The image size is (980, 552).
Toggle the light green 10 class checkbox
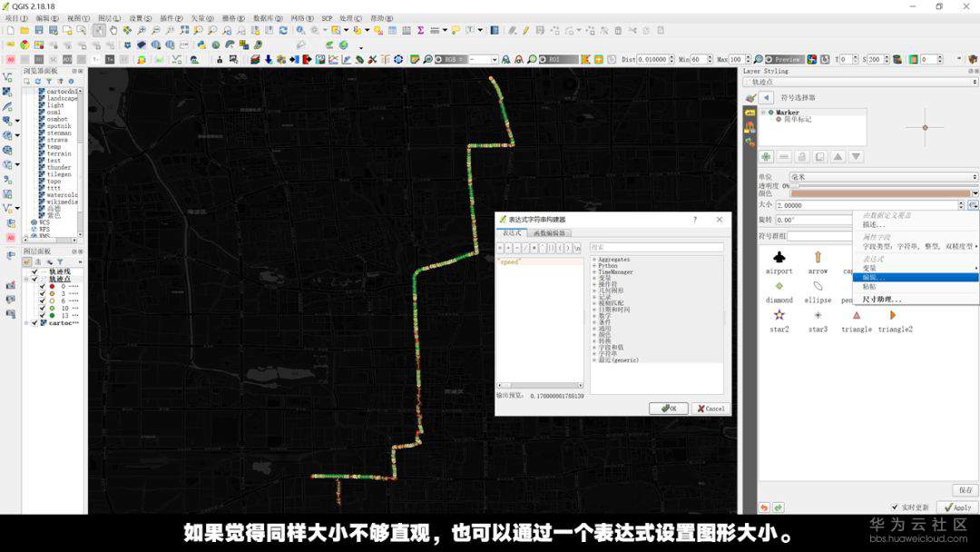click(x=43, y=308)
